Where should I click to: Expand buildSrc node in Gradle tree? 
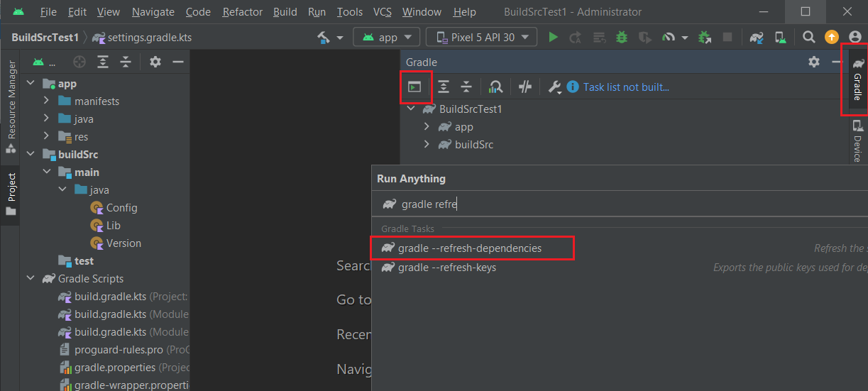(x=427, y=144)
